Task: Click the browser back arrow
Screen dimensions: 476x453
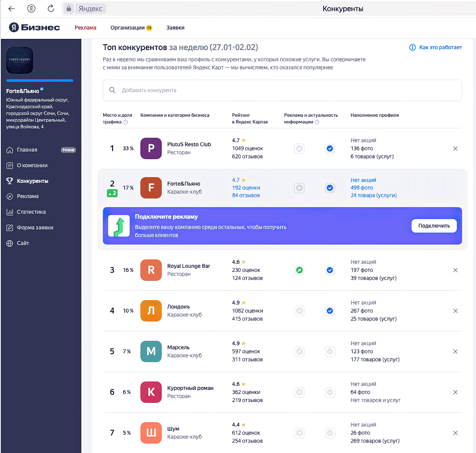Action: [12, 8]
